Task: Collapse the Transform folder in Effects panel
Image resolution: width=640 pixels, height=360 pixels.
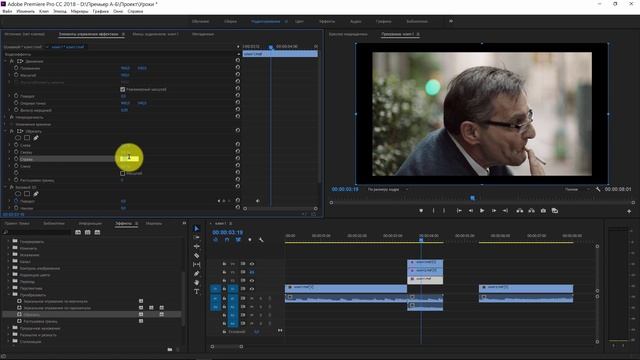Action: (x=9, y=295)
